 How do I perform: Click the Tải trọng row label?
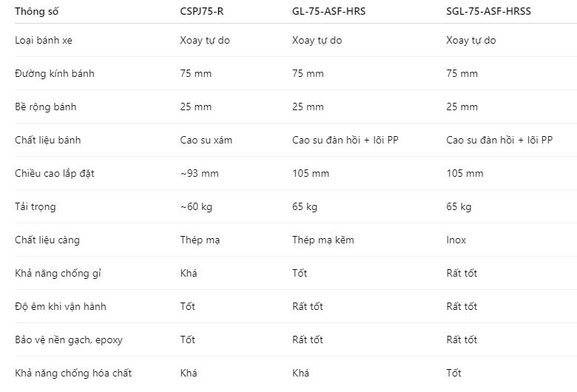click(36, 206)
